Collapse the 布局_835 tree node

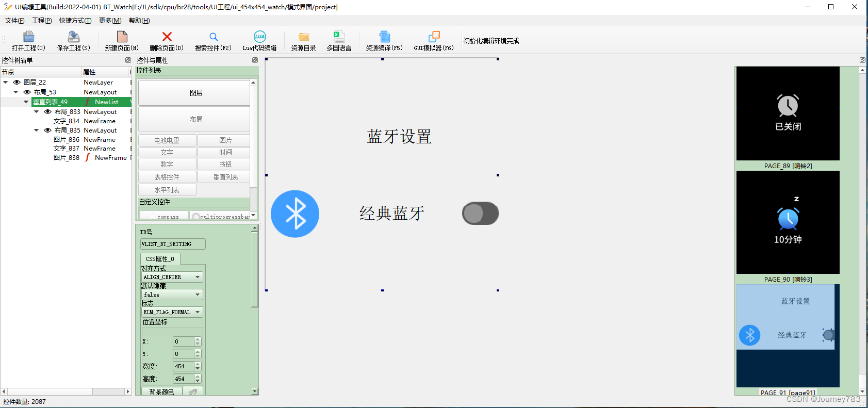point(37,130)
